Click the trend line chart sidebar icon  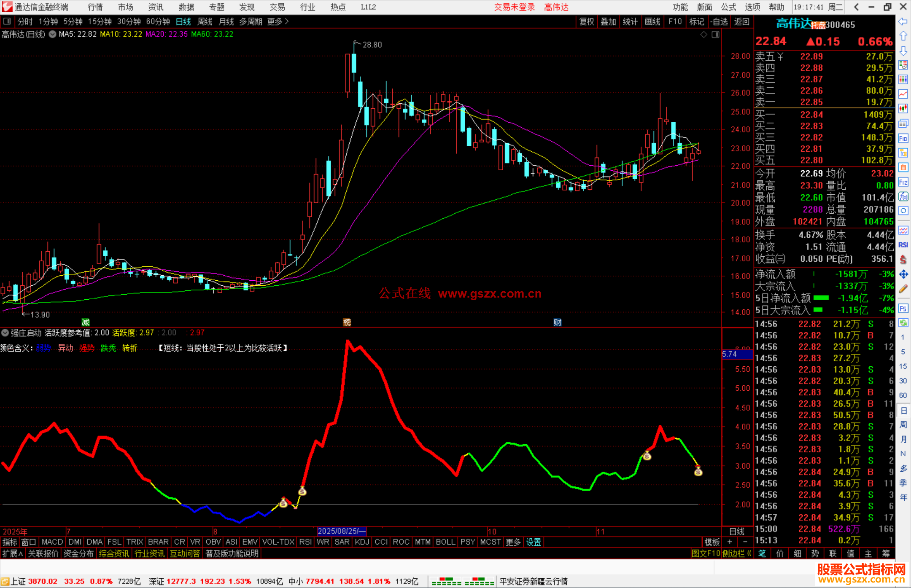point(903,94)
